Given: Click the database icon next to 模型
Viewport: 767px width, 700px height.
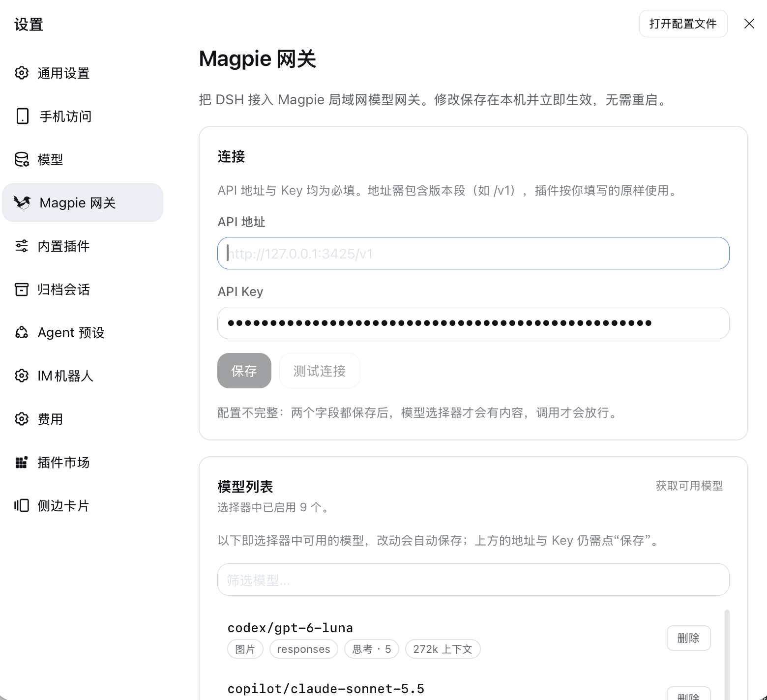Looking at the screenshot, I should [22, 159].
